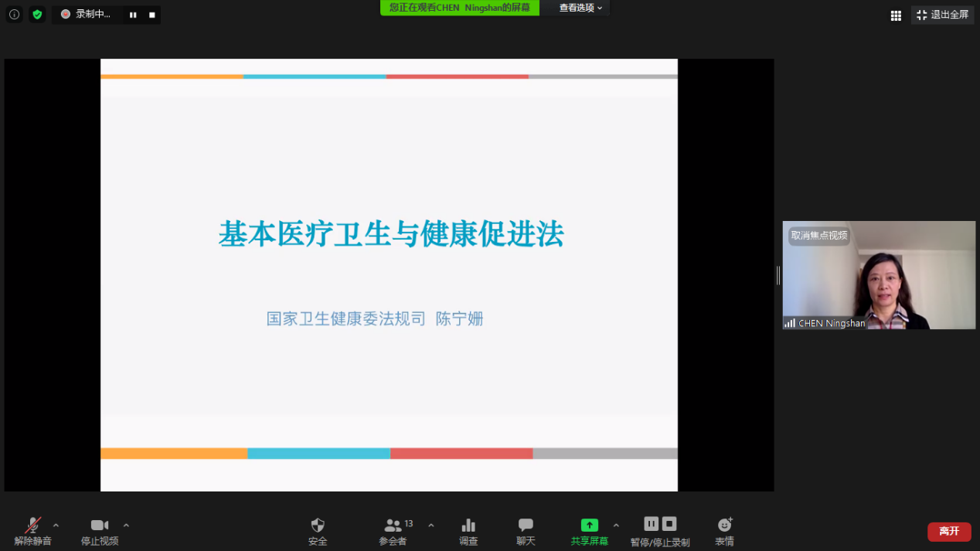Expand audio options arrow beside 解除静音
Viewport: 980px width, 551px height.
[x=56, y=525]
